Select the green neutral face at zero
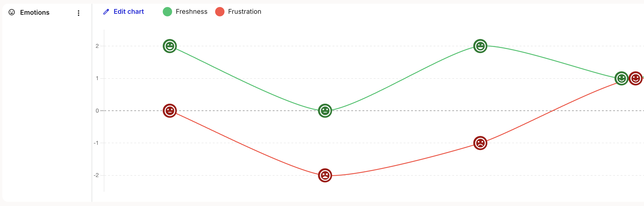 pos(325,111)
